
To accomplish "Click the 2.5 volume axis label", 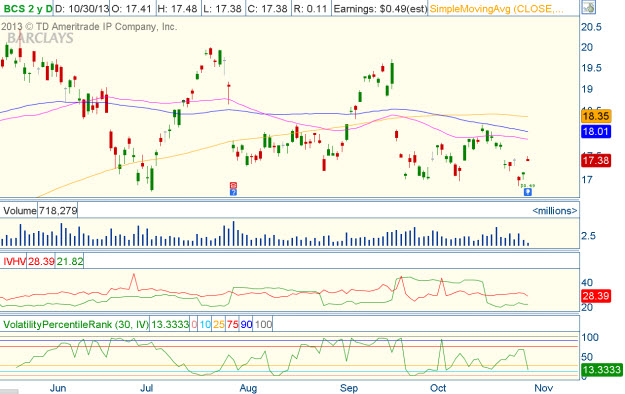I will (588, 236).
